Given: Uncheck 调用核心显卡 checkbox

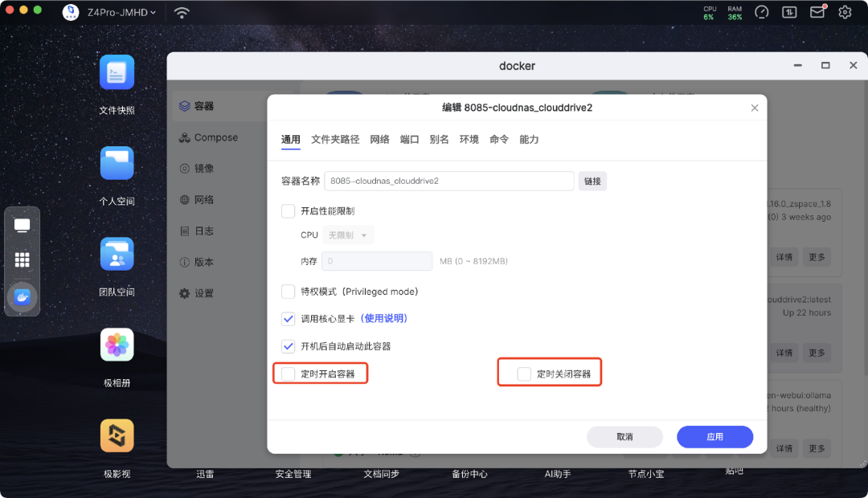Looking at the screenshot, I should [x=288, y=319].
